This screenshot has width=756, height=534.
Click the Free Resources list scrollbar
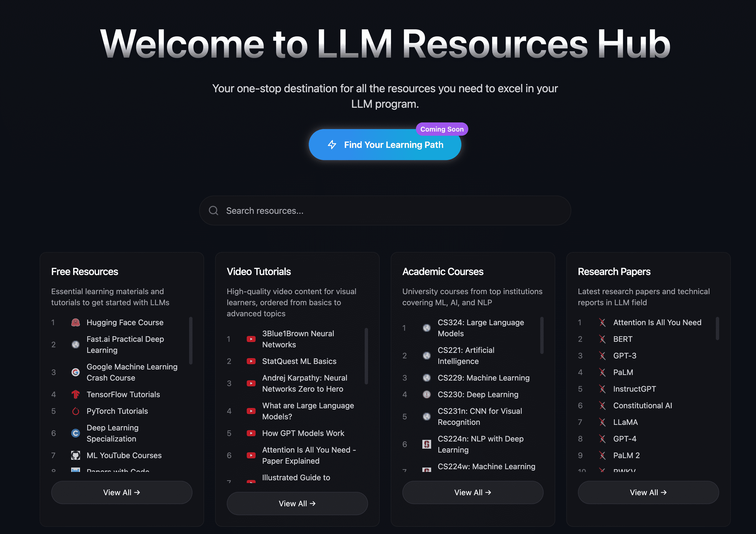click(x=191, y=341)
